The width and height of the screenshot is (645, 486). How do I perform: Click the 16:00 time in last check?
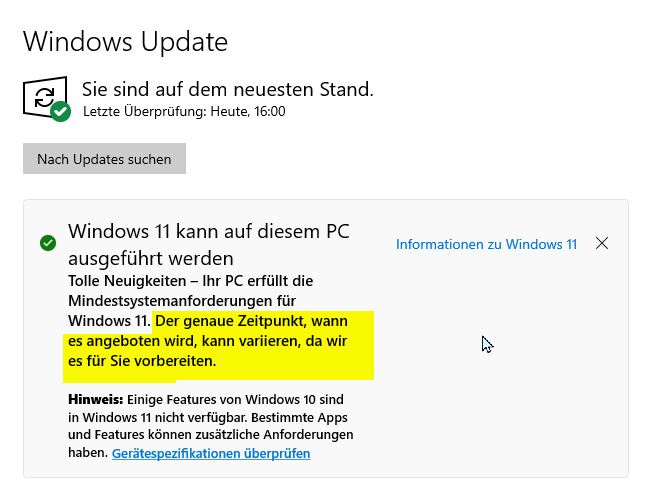pos(270,112)
